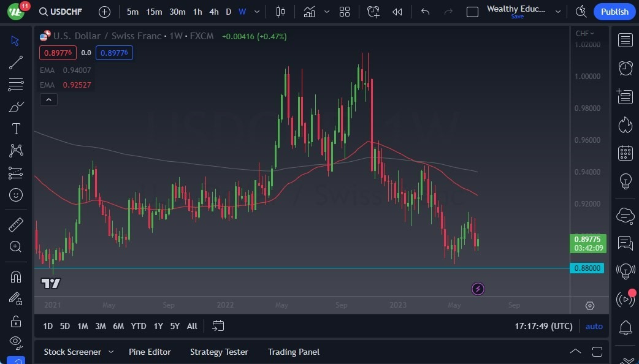This screenshot has width=639, height=364.
Task: Open the Pine Editor tab
Action: 150,352
